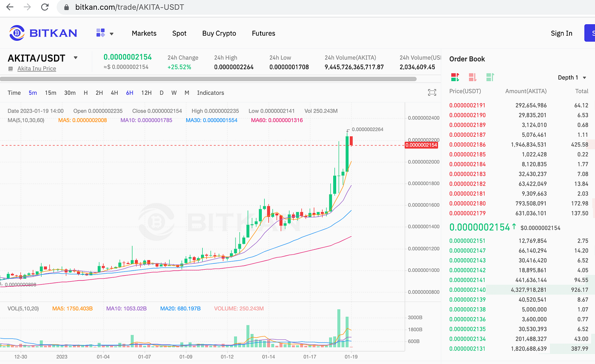
Task: Select the 4H interval
Action: pos(114,93)
